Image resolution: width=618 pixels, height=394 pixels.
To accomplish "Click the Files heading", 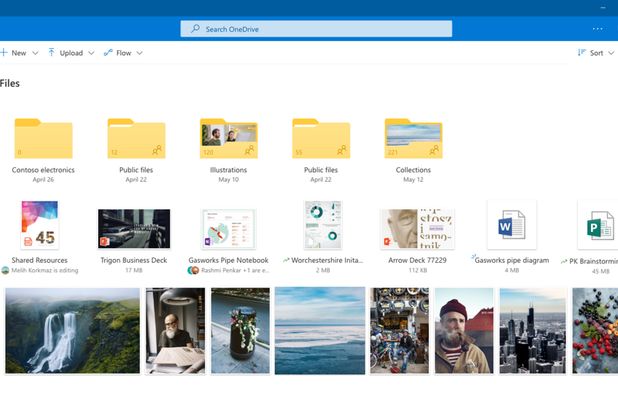I will pos(9,84).
